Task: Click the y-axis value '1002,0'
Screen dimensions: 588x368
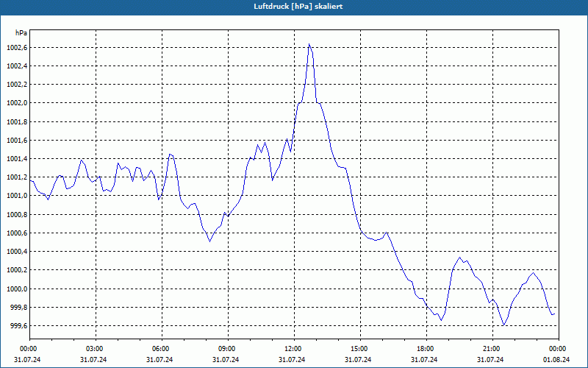Action: (17, 103)
